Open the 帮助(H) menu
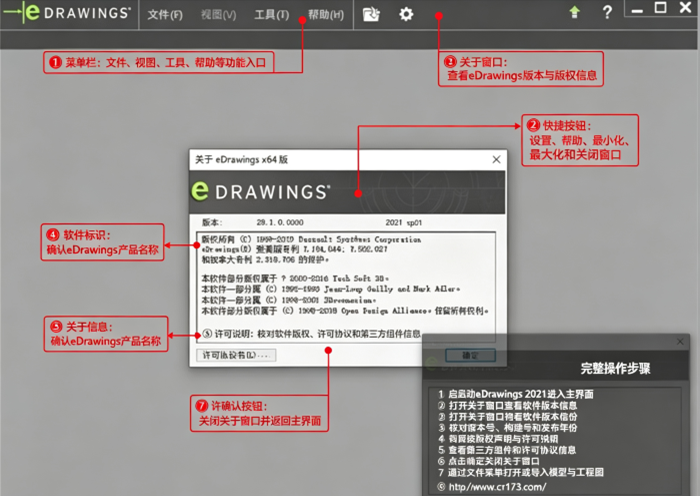700x496 pixels. pos(326,15)
